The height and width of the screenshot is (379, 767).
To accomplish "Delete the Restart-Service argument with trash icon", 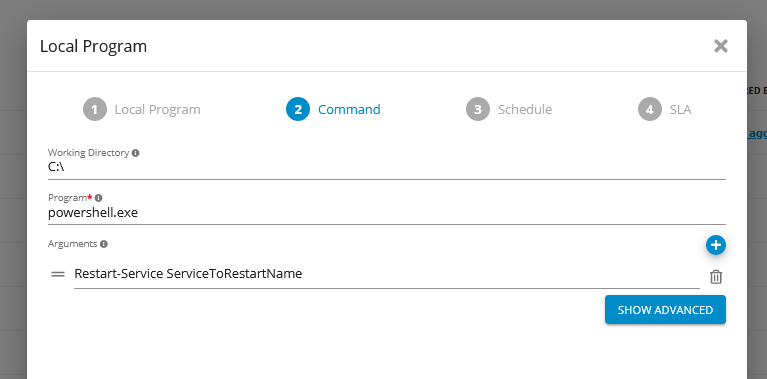I will coord(716,277).
